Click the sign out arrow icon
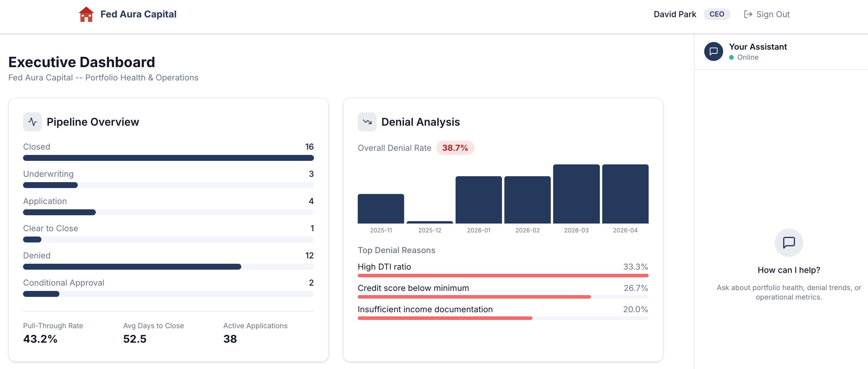The height and width of the screenshot is (369, 868). point(748,14)
